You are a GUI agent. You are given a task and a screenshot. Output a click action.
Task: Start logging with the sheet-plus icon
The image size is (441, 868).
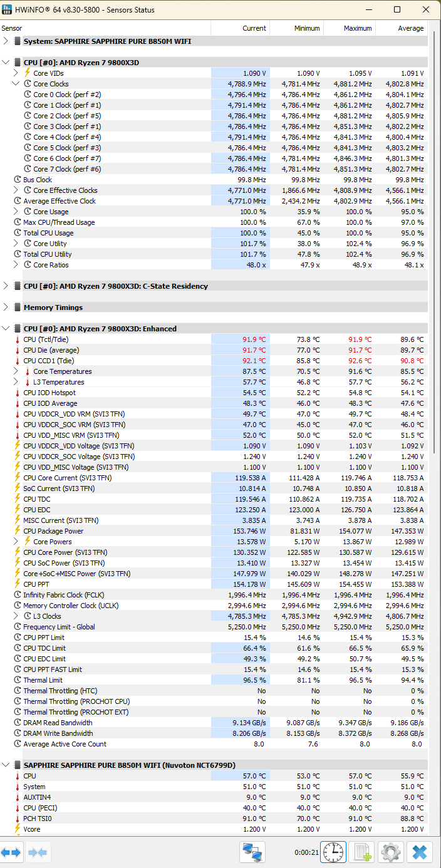coord(363,852)
